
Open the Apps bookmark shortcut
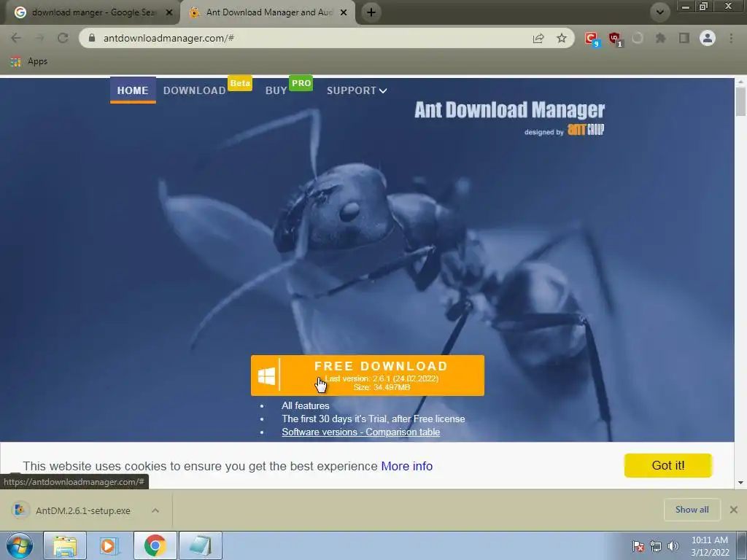coord(29,61)
